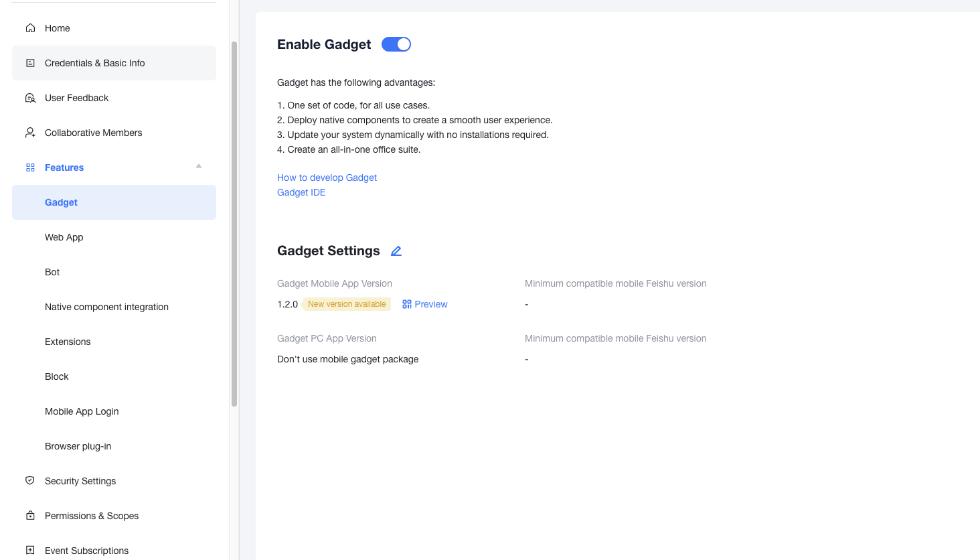Viewport: 980px width, 560px height.
Task: Click the Security Settings shield icon
Action: pos(30,480)
